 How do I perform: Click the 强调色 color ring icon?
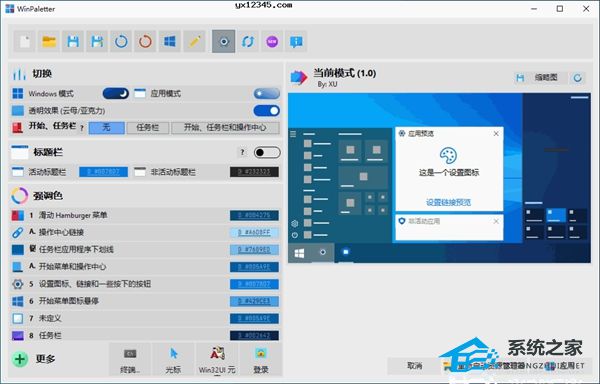point(20,196)
